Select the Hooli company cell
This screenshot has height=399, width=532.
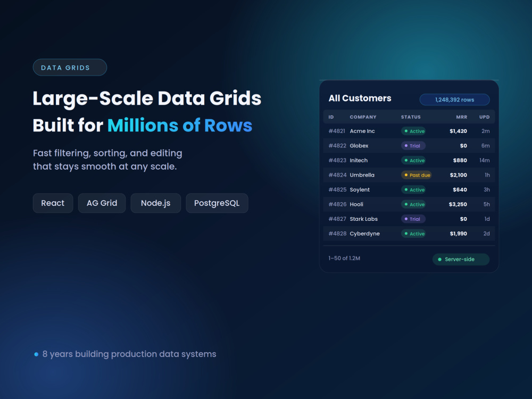point(356,204)
